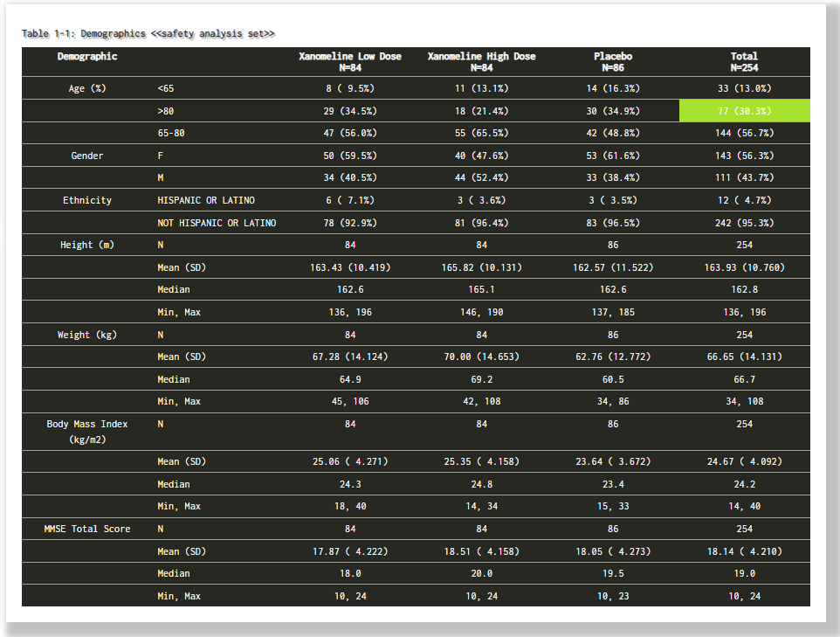Image resolution: width=840 pixels, height=637 pixels.
Task: Select the 'MMSE Total Score' row label
Action: click(87, 529)
